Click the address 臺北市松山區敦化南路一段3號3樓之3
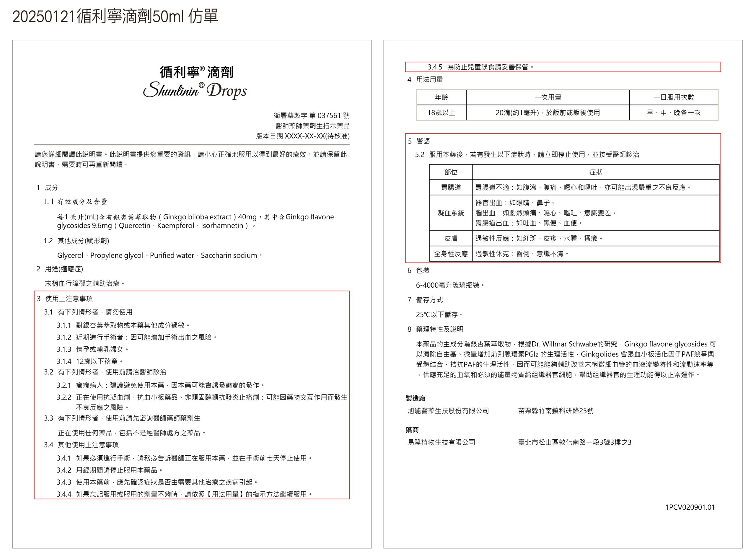The height and width of the screenshot is (559, 756). pyautogui.click(x=575, y=442)
